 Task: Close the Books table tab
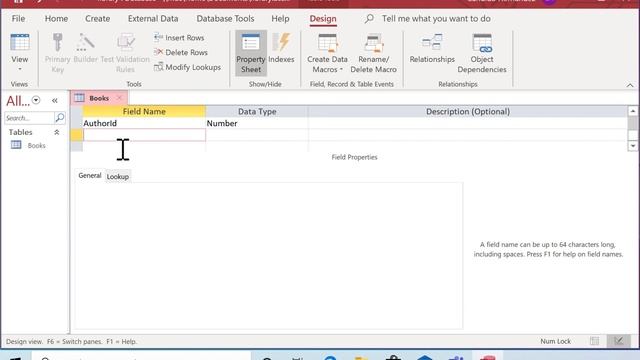119,98
